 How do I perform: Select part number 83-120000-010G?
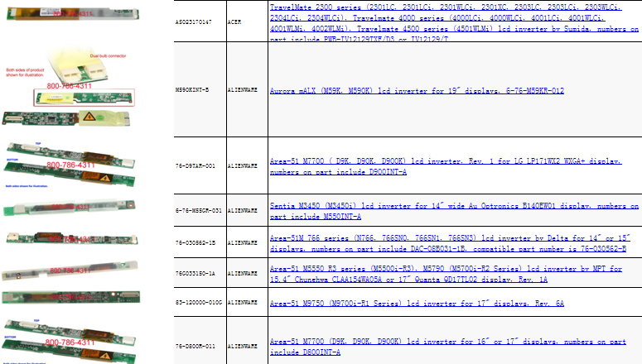(x=199, y=302)
